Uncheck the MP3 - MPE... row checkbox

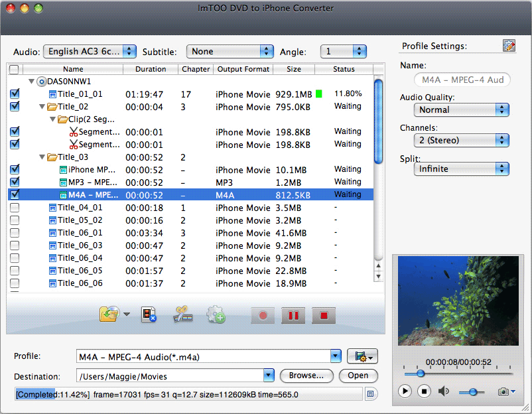[15, 182]
